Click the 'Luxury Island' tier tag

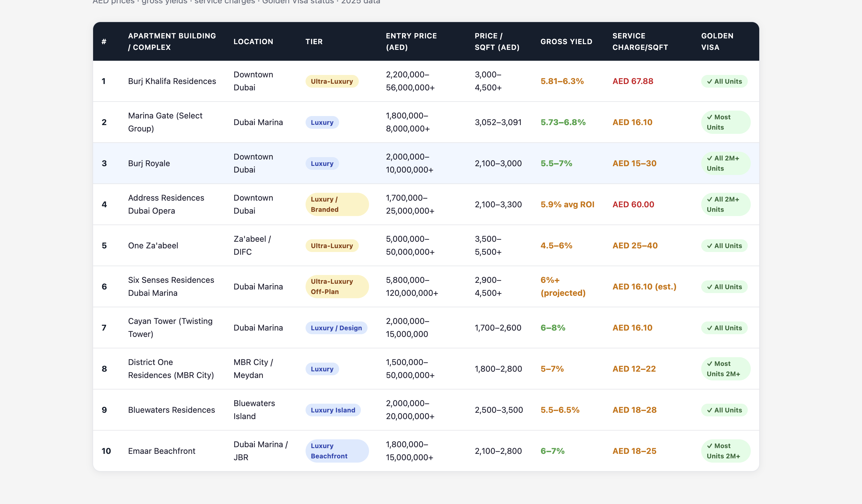(332, 410)
